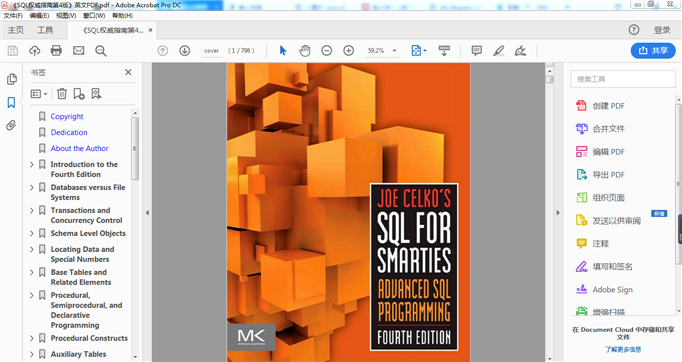Open 导出 PDF tool

tap(600, 175)
